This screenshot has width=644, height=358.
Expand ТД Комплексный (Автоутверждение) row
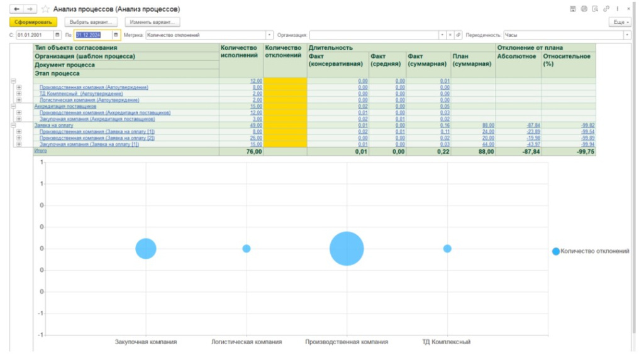[19, 94]
